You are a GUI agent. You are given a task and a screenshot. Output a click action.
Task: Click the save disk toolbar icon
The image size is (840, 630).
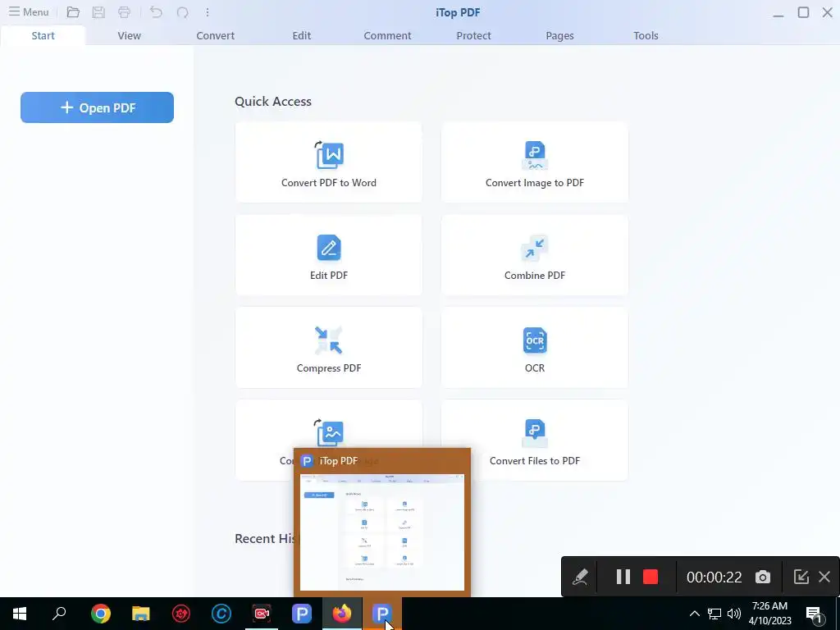click(98, 11)
